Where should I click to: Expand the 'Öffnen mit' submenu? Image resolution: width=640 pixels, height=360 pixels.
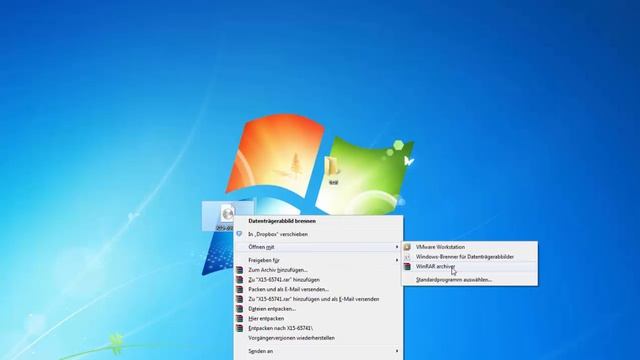(x=318, y=247)
